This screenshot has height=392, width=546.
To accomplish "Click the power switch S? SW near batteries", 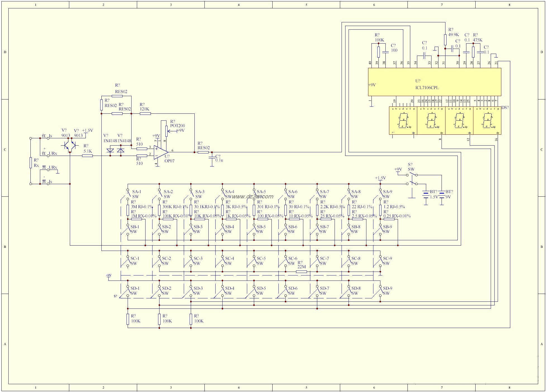I will (412, 179).
